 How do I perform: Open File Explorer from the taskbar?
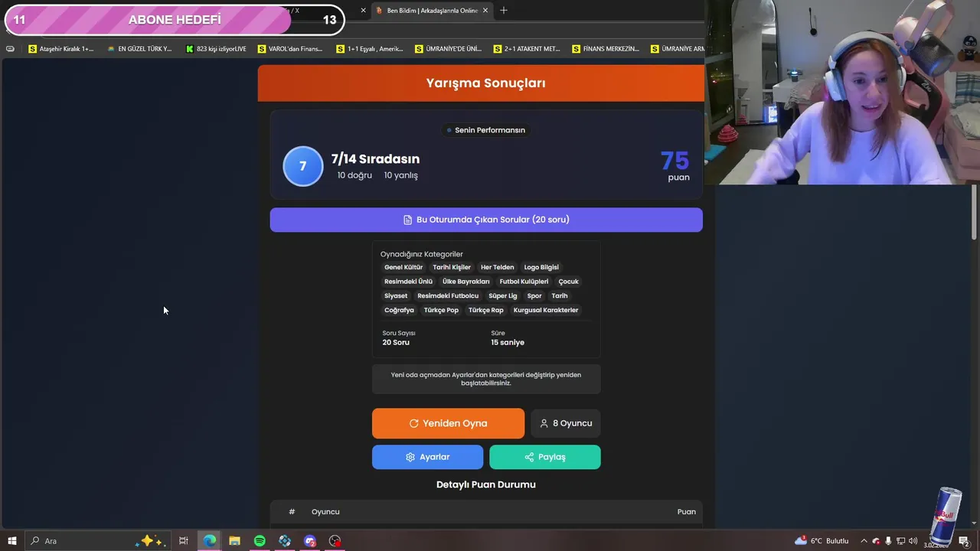[234, 541]
